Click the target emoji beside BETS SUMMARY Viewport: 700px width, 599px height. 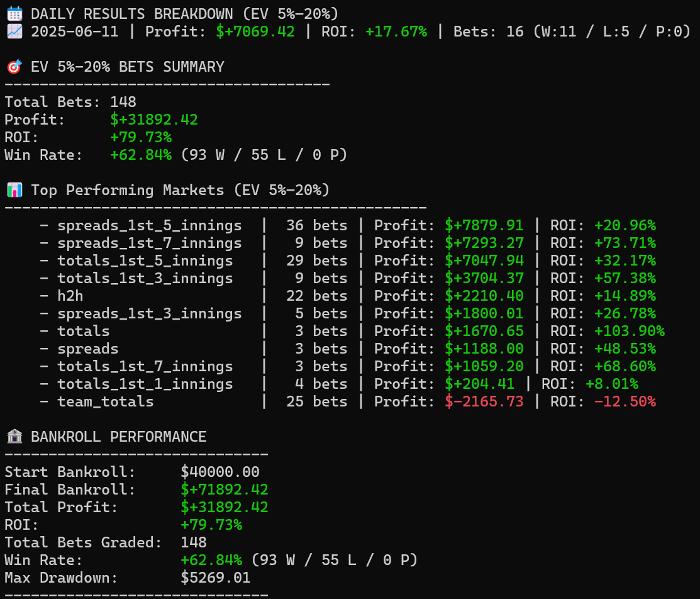point(14,67)
